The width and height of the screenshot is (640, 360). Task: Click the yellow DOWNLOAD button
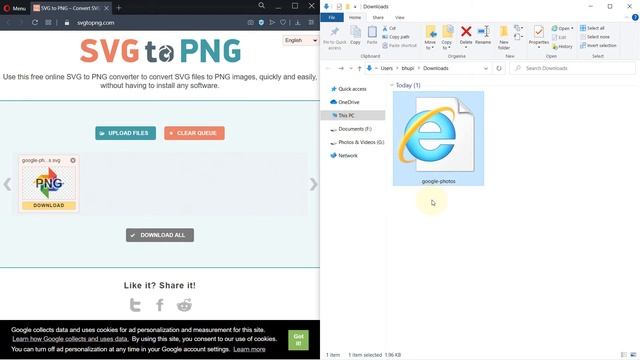point(49,205)
